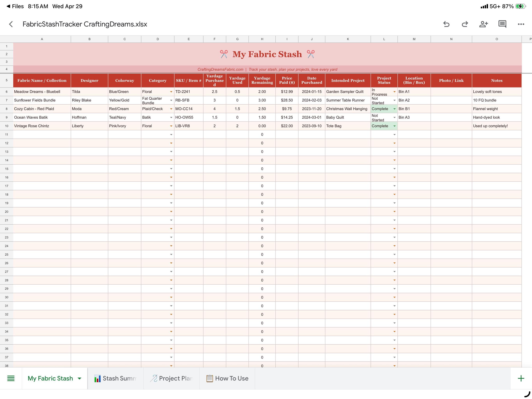
Task: Return to Files app via back arrow
Action: (15, 6)
